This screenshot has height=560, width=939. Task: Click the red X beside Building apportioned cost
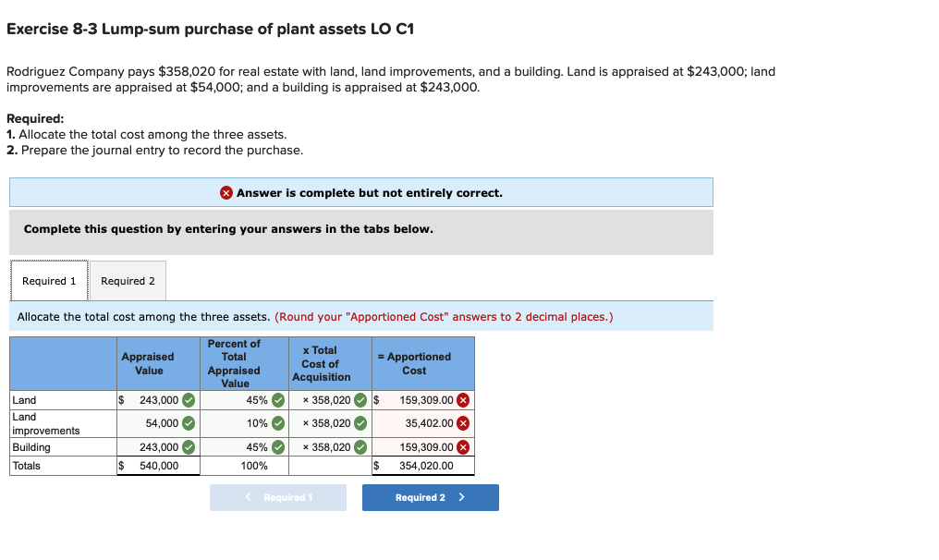click(462, 446)
